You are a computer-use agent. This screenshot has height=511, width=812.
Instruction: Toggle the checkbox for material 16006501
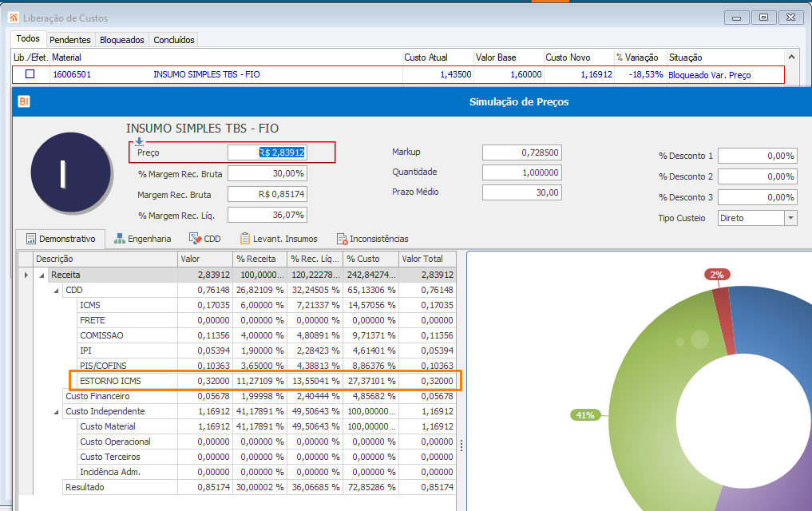[30, 74]
